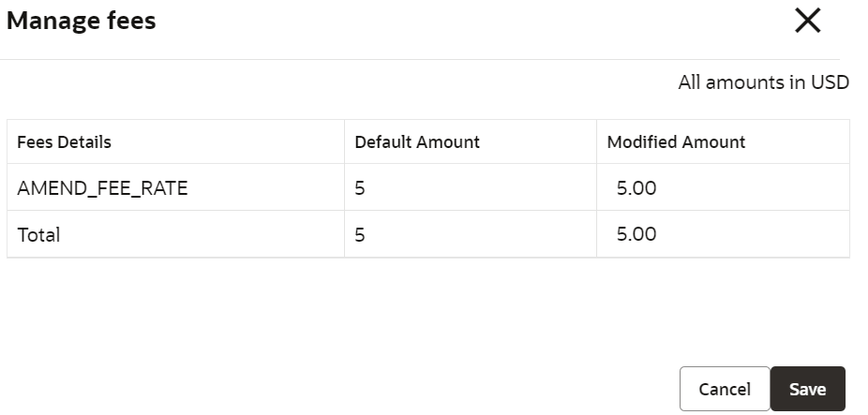Click the Total default amount cell
This screenshot has height=415, width=868.
coord(360,234)
